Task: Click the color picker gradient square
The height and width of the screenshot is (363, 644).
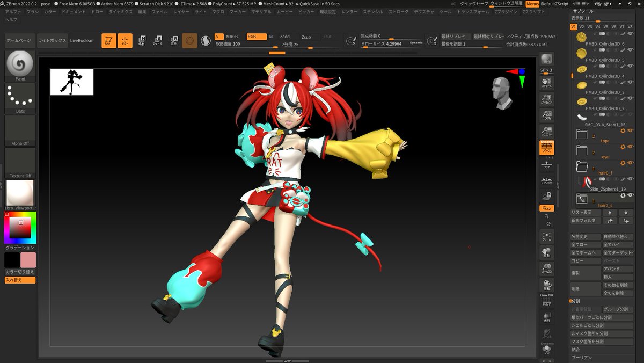Action: pos(20,228)
